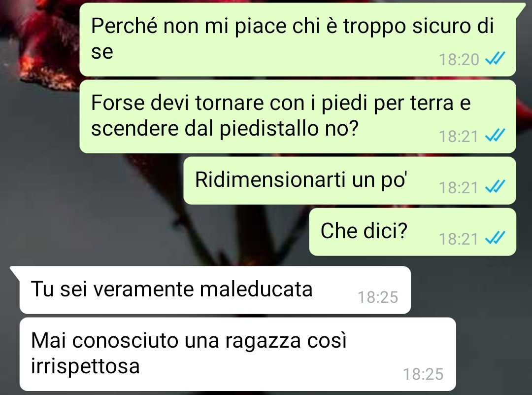This screenshot has width=532, height=395.
Task: Select 'Mai conosciuto una ragazza' message bubble
Action: pyautogui.click(x=237, y=354)
